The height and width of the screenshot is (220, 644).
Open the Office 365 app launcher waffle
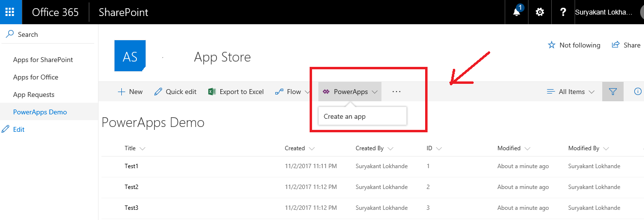(11, 12)
